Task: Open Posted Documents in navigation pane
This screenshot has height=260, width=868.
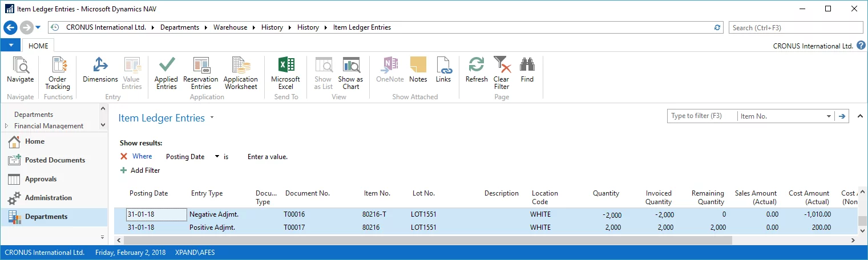Action: (55, 160)
